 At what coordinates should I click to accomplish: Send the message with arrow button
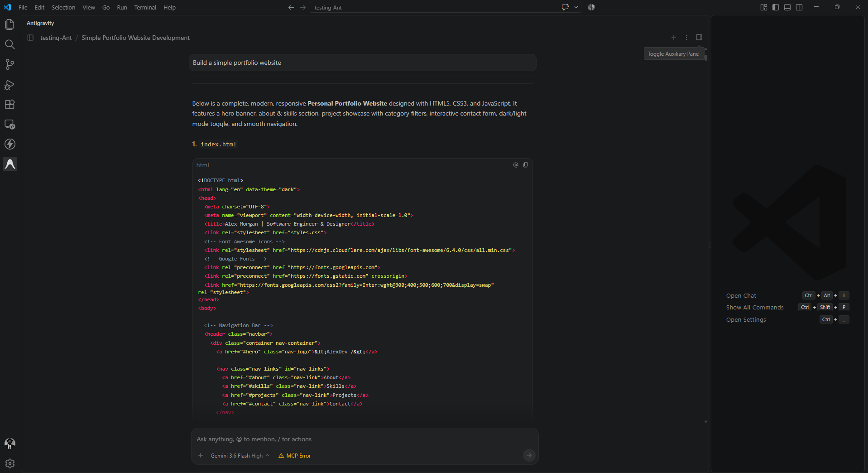tap(529, 455)
